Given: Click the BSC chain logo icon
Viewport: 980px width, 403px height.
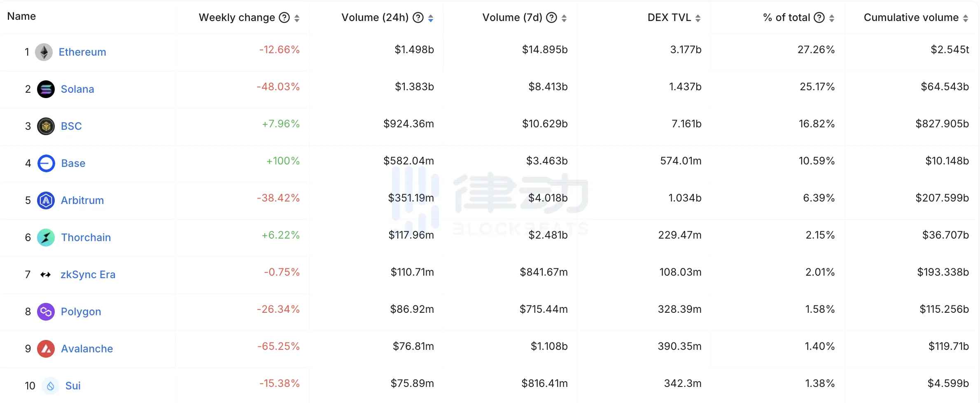Looking at the screenshot, I should tap(46, 127).
